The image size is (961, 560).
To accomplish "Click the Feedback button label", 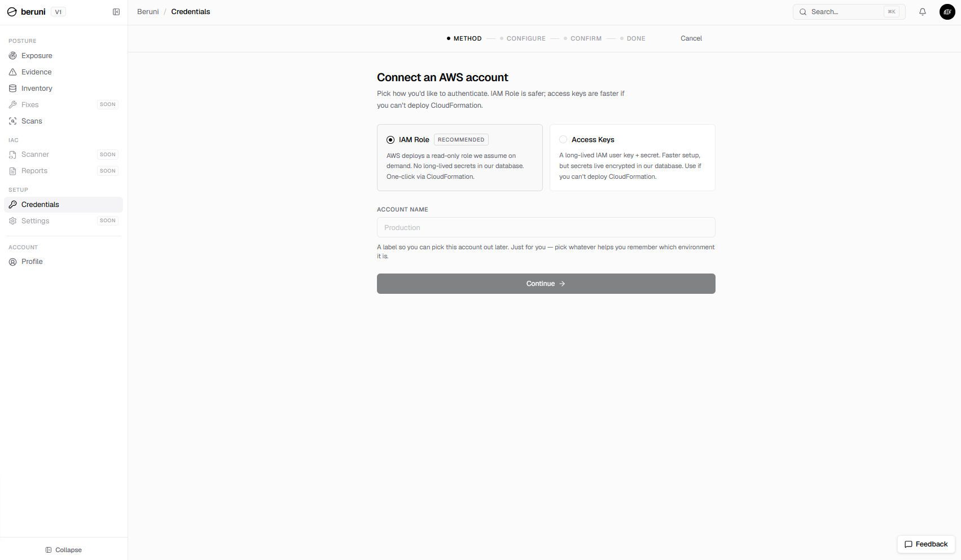I will coord(932,544).
